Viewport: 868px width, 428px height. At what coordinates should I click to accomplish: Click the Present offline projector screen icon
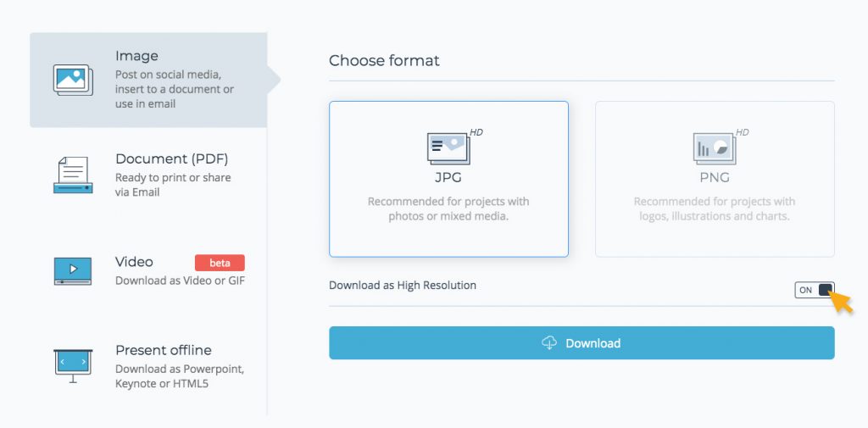73,365
